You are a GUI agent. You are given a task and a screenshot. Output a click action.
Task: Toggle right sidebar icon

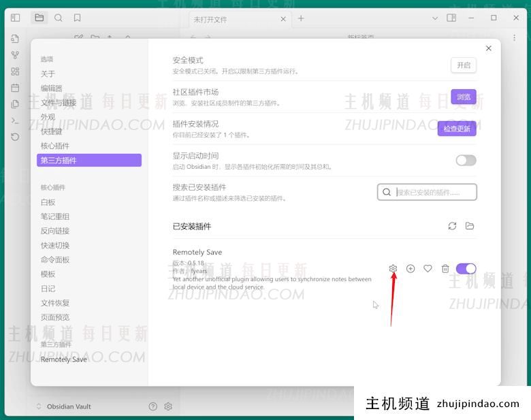tap(451, 18)
